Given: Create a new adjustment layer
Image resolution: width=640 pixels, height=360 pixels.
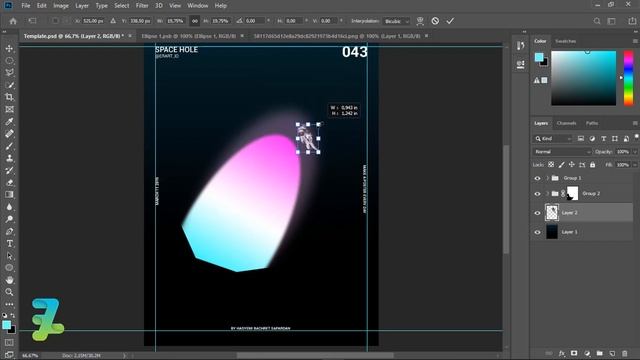Looking at the screenshot, I should pos(587,353).
